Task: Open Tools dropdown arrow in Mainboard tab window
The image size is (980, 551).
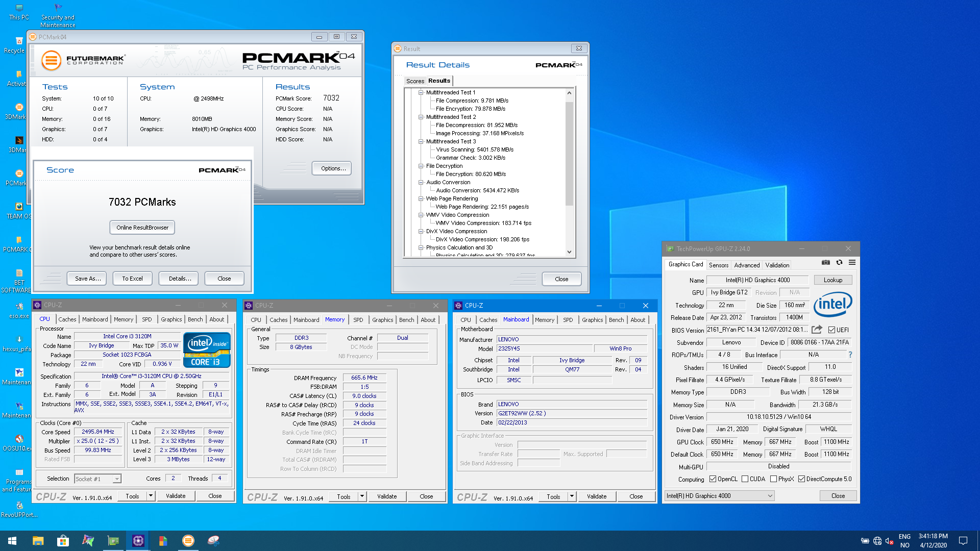Action: 572,496
